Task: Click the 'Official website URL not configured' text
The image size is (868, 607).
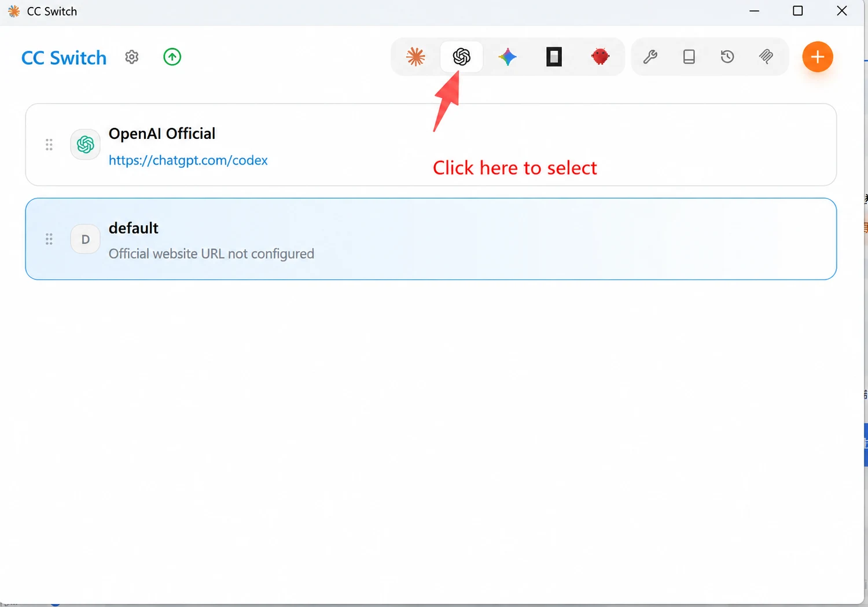Action: pyautogui.click(x=211, y=253)
